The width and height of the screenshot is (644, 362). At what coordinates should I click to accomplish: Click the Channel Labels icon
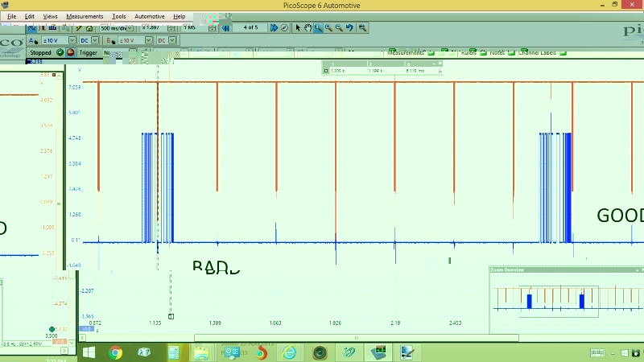563,53
